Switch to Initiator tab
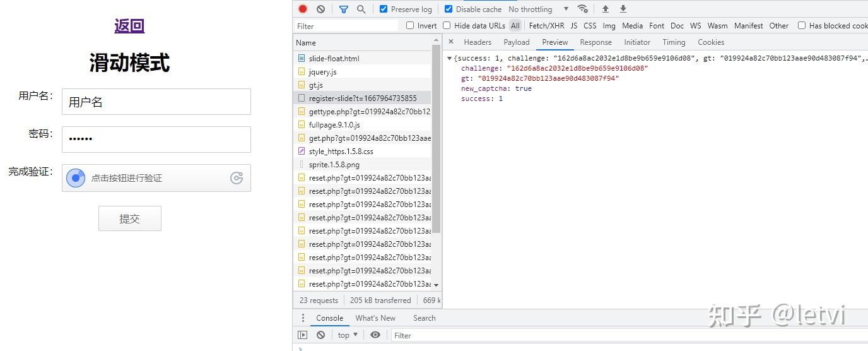Screen dimensions: 868x351 [637, 42]
